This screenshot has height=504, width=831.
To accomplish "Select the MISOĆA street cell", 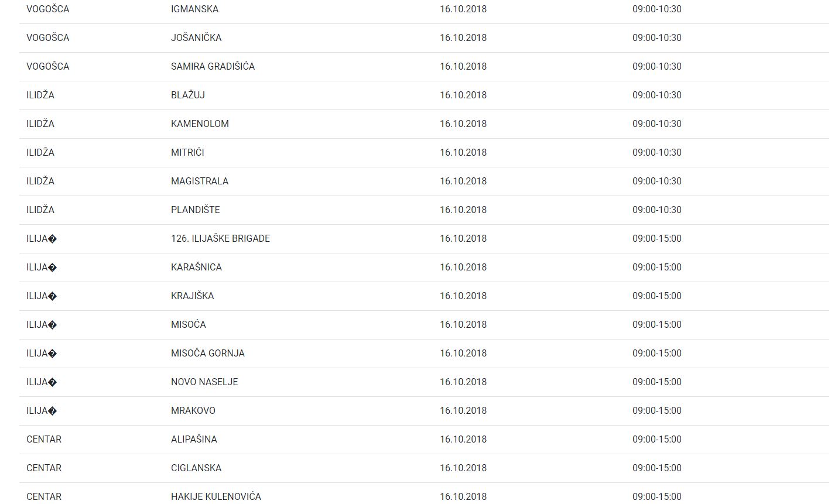I will [189, 325].
